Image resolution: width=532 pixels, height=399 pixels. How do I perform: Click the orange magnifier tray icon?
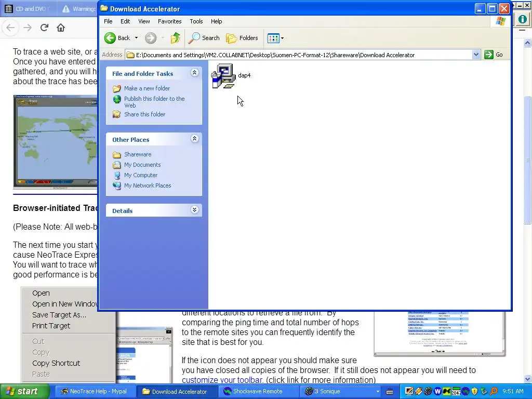coord(494,392)
